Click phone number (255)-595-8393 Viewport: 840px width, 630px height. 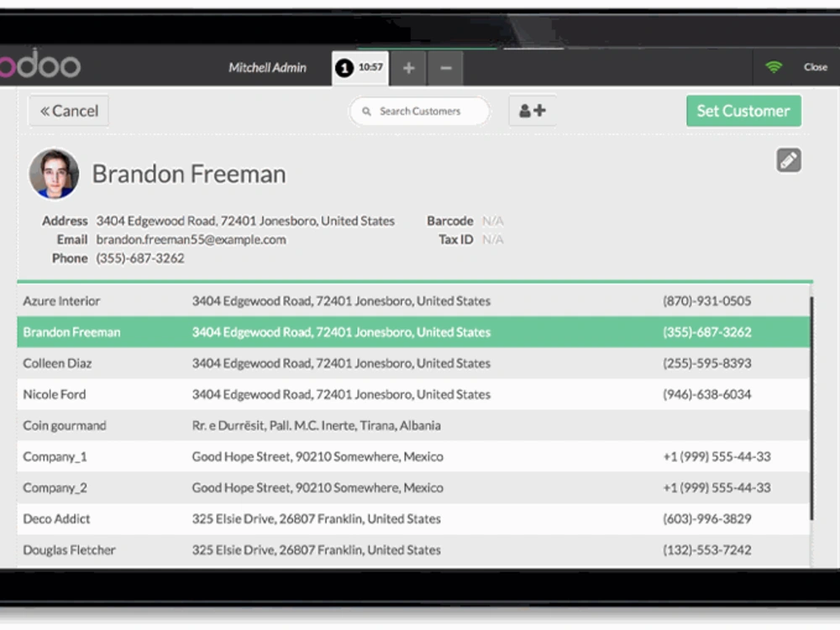(x=706, y=363)
